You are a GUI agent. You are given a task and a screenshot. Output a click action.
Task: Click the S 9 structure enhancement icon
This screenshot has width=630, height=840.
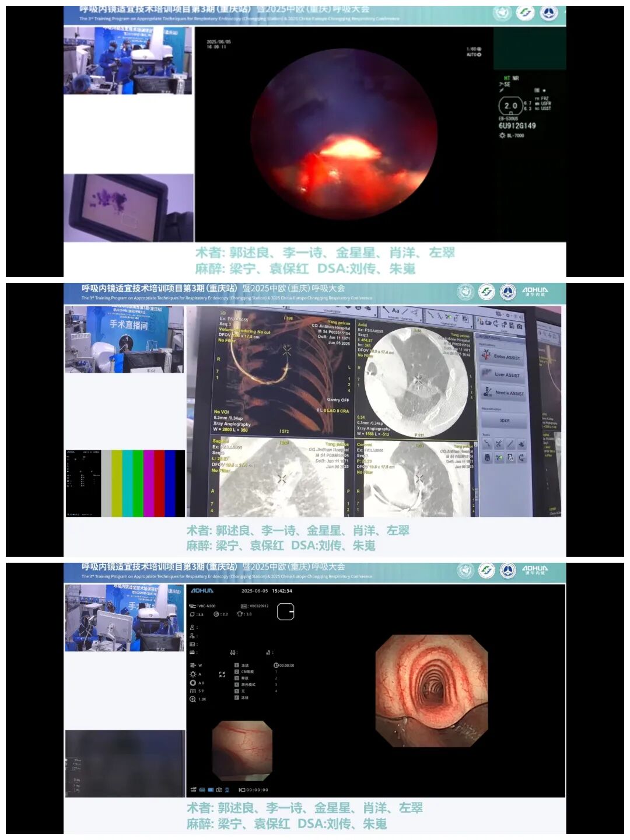(193, 691)
